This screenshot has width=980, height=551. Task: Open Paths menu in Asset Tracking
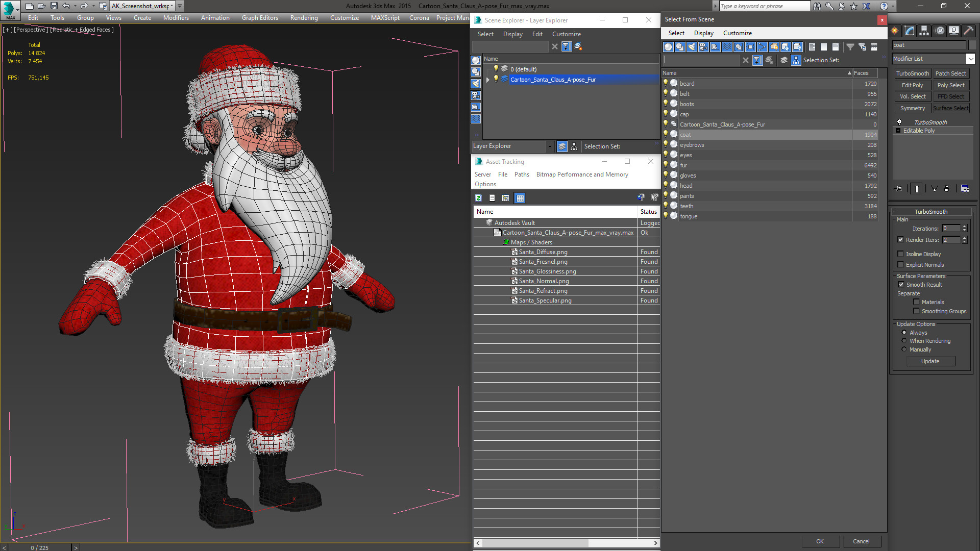[521, 174]
